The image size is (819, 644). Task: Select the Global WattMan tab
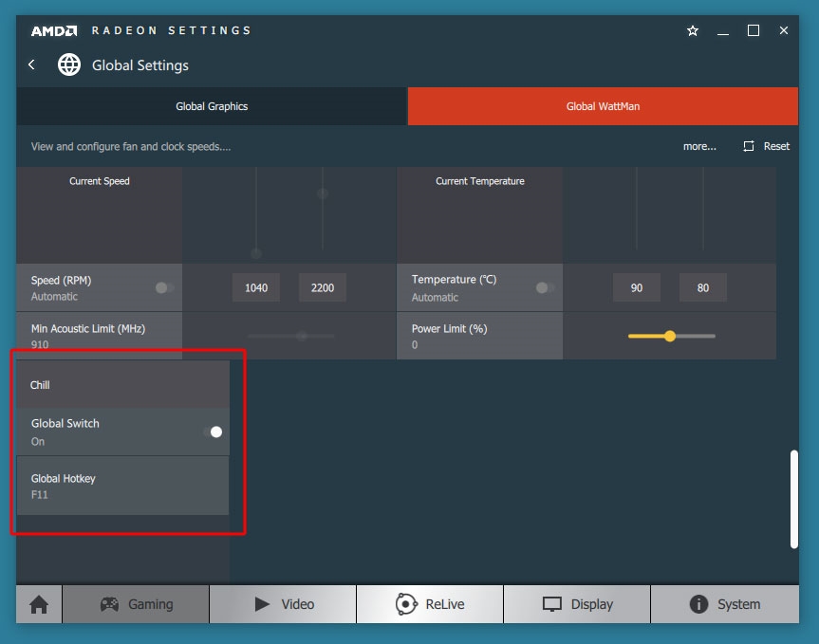coord(603,106)
